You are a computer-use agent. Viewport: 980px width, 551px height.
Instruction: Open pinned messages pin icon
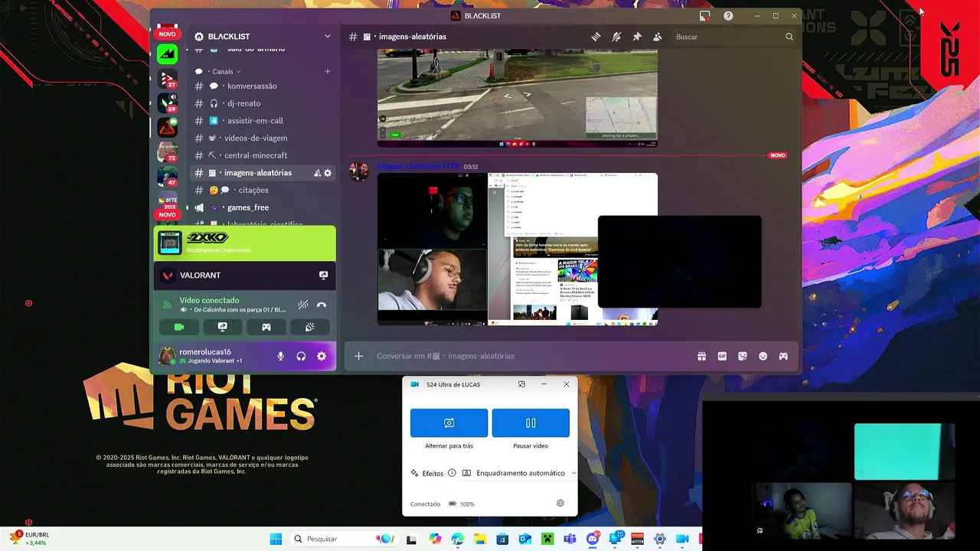pyautogui.click(x=637, y=37)
